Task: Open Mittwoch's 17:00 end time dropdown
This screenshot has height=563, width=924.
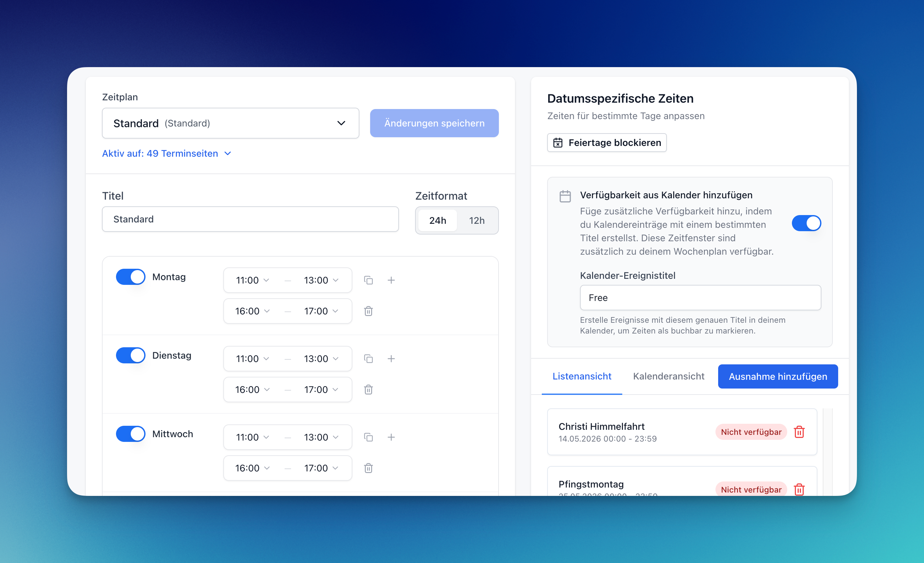Action: (321, 468)
